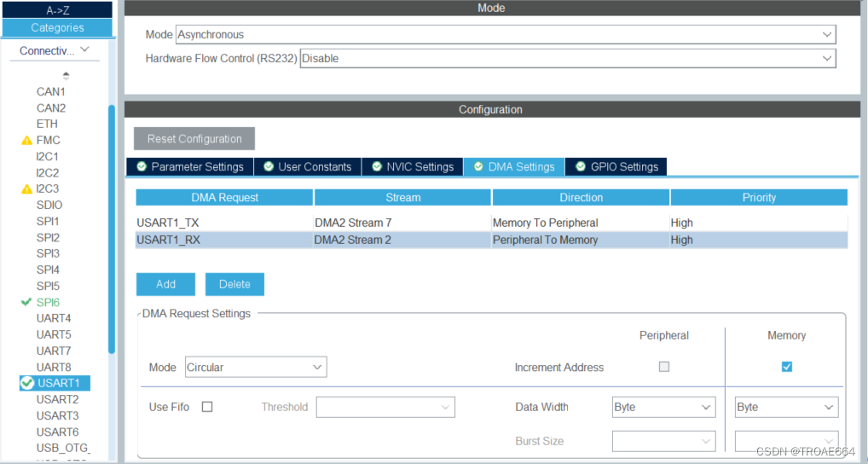The height and width of the screenshot is (464, 868).
Task: Open the DMA Mode Circular dropdown
Action: (x=256, y=367)
